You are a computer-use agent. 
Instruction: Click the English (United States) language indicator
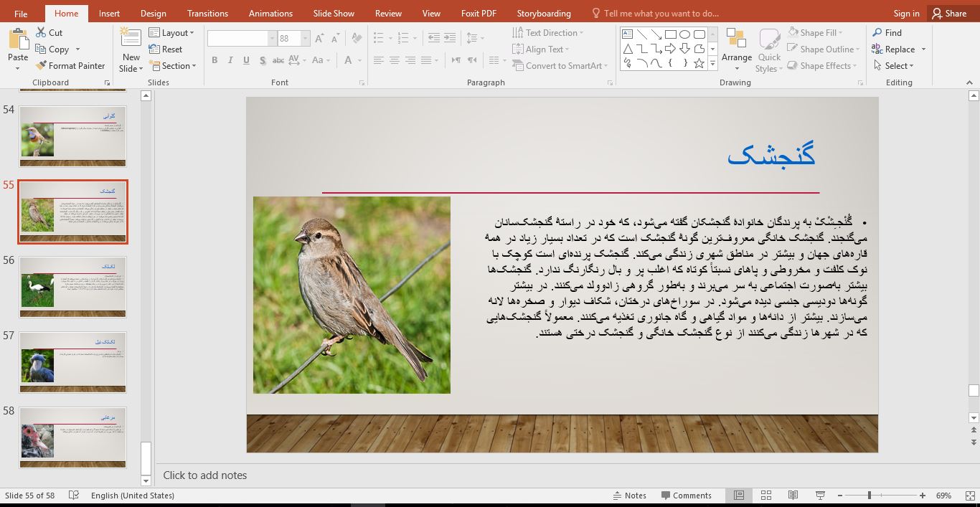(x=133, y=496)
